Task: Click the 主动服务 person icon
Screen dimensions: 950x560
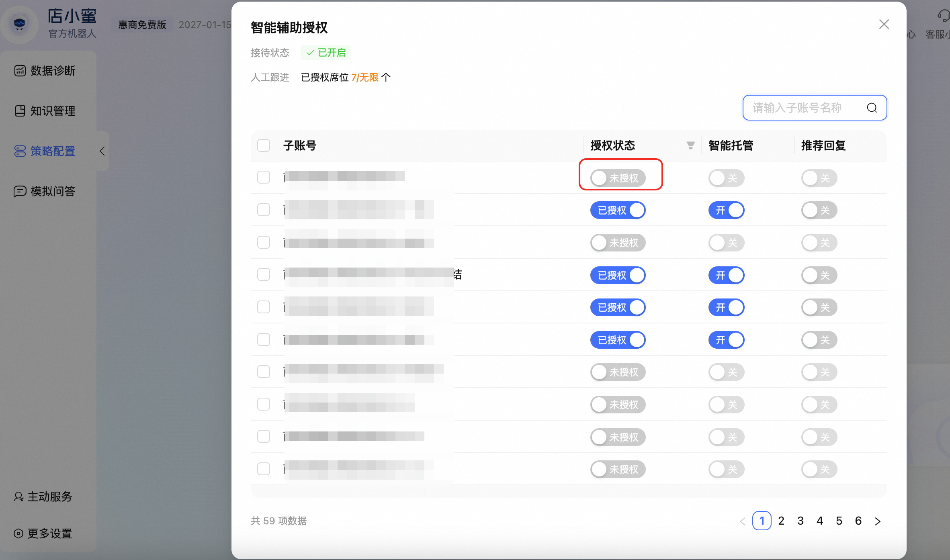Action: [18, 497]
